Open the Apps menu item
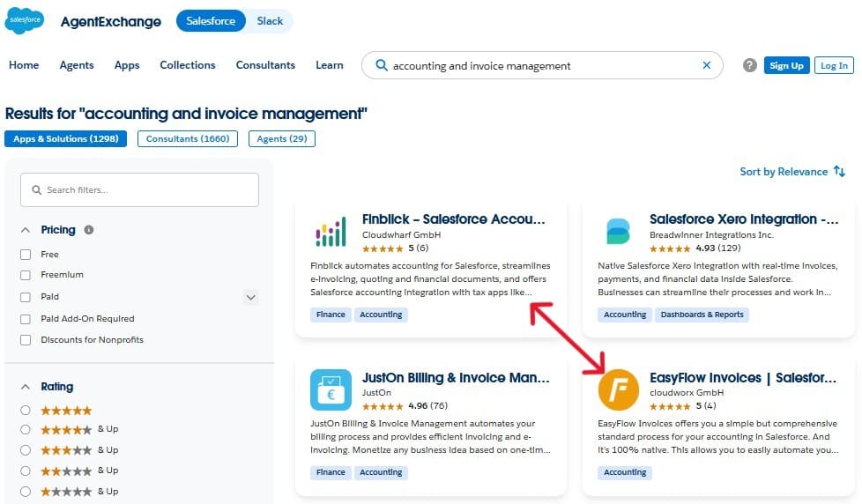862x504 pixels. 126,65
